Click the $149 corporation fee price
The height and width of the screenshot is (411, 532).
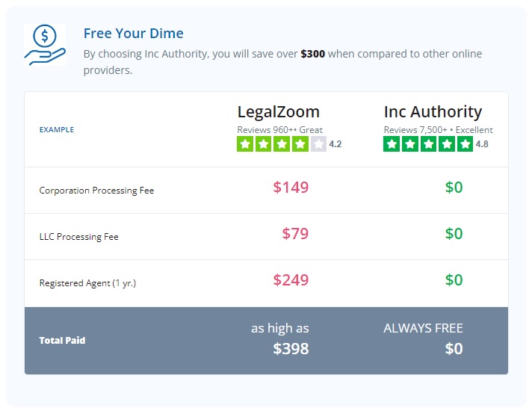(x=291, y=187)
